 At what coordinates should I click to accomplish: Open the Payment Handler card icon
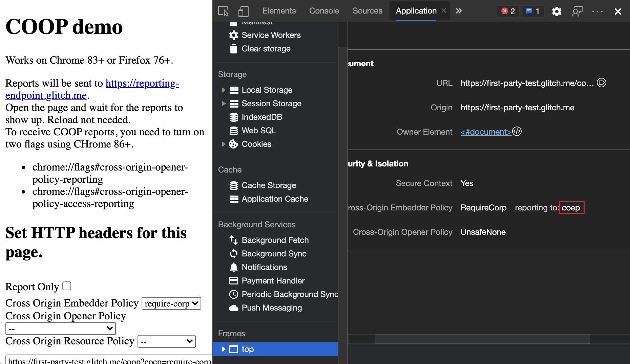pos(233,281)
